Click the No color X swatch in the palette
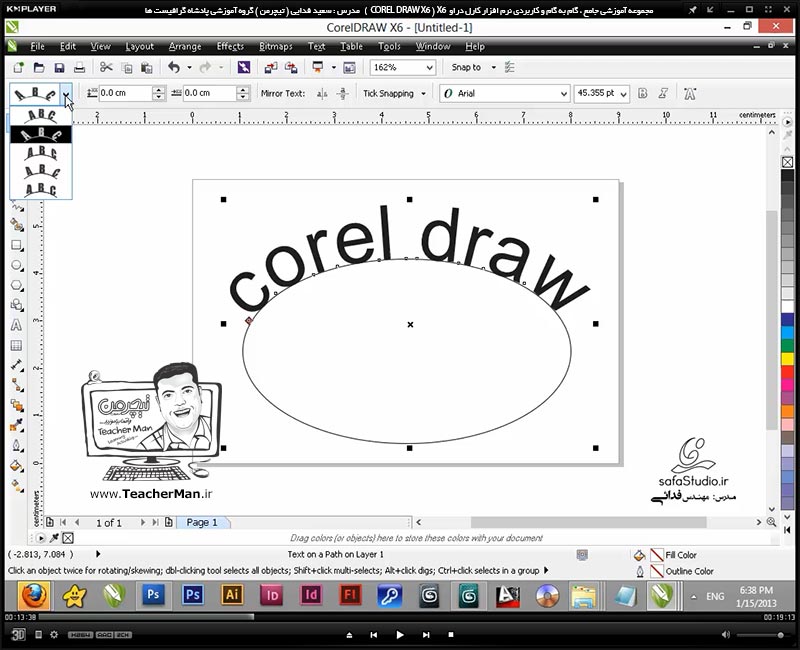This screenshot has height=650, width=800. click(787, 162)
